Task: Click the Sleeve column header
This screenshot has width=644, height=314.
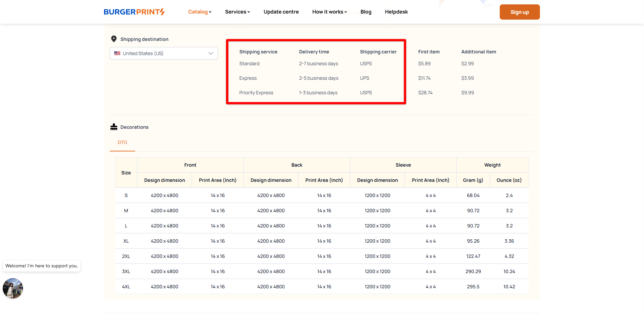Action: click(403, 165)
